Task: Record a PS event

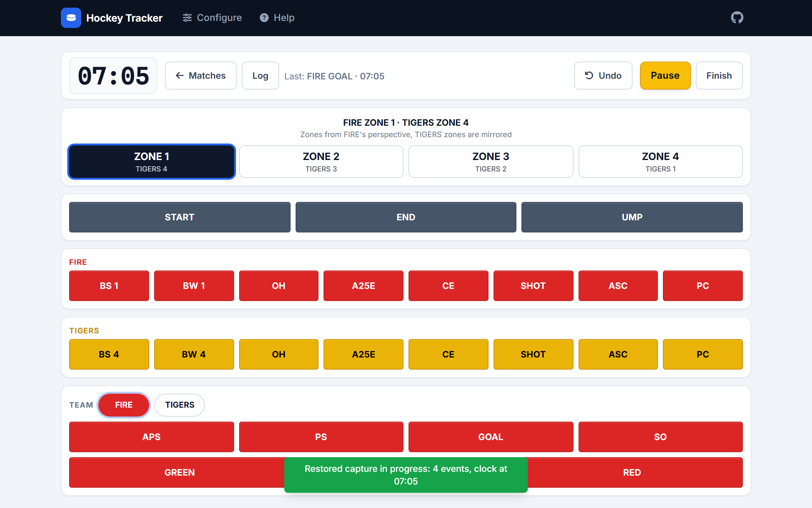Action: tap(321, 437)
